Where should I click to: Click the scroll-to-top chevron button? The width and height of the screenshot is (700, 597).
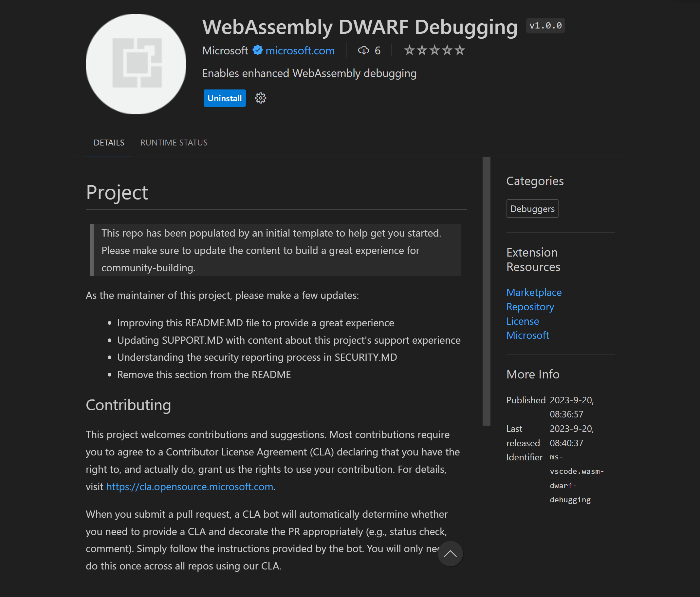click(450, 553)
